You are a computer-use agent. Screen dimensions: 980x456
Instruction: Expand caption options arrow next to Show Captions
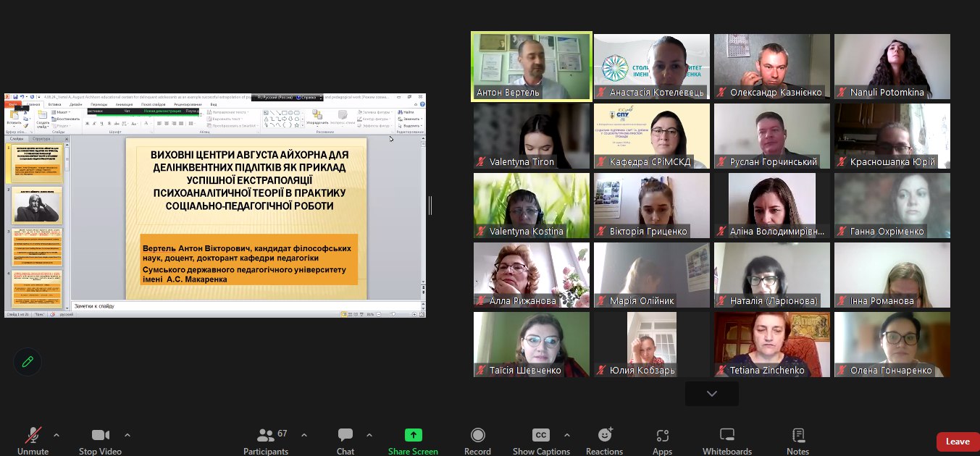pyautogui.click(x=566, y=435)
